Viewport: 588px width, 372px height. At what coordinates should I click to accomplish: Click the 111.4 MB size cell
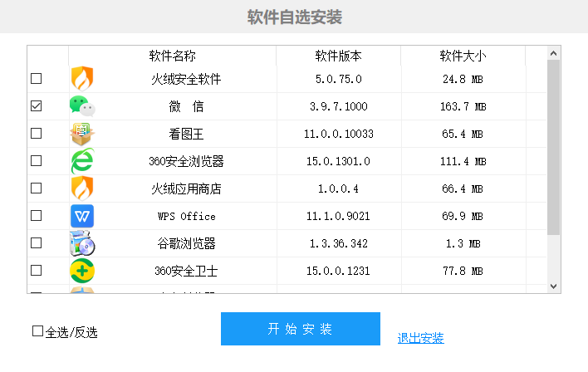tap(463, 161)
